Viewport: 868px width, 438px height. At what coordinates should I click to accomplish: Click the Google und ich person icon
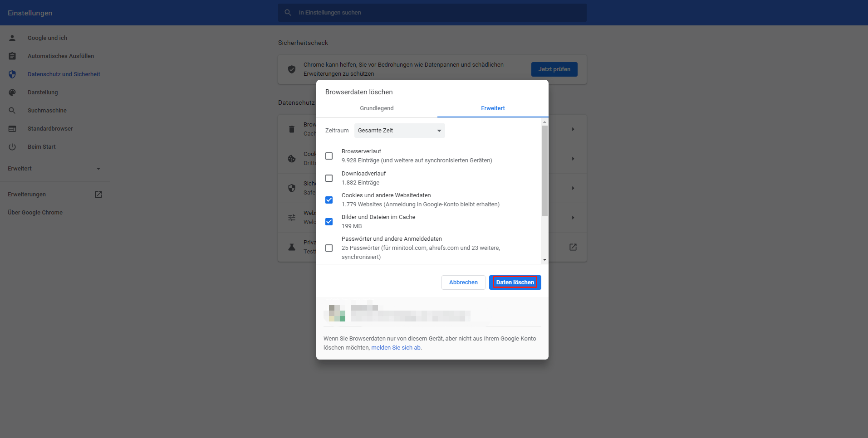12,38
